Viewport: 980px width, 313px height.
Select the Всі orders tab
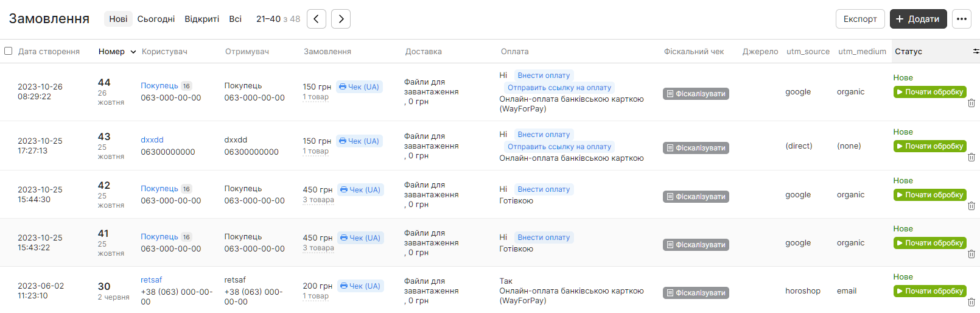pyautogui.click(x=236, y=19)
